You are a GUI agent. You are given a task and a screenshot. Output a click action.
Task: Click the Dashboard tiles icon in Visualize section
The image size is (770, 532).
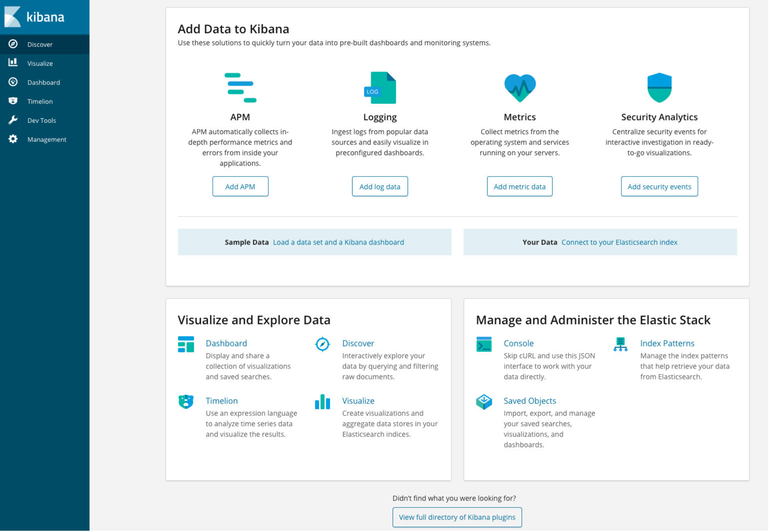[186, 345]
